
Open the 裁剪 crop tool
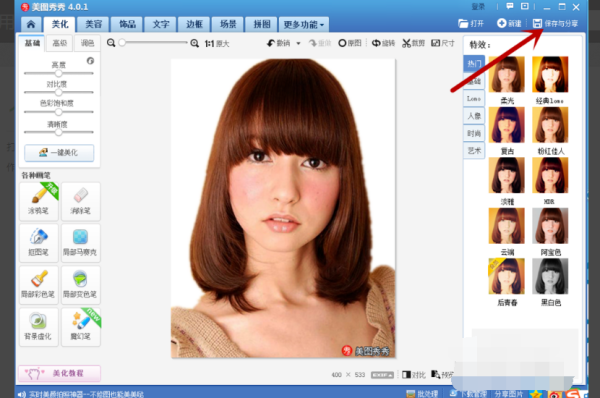pyautogui.click(x=413, y=43)
